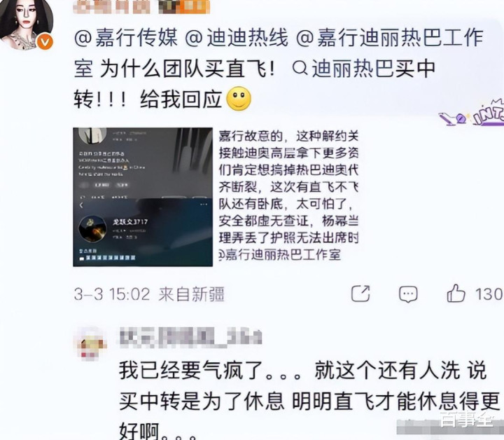Open the @迪迪热线 mention link
The image size is (504, 440).
[x=237, y=38]
